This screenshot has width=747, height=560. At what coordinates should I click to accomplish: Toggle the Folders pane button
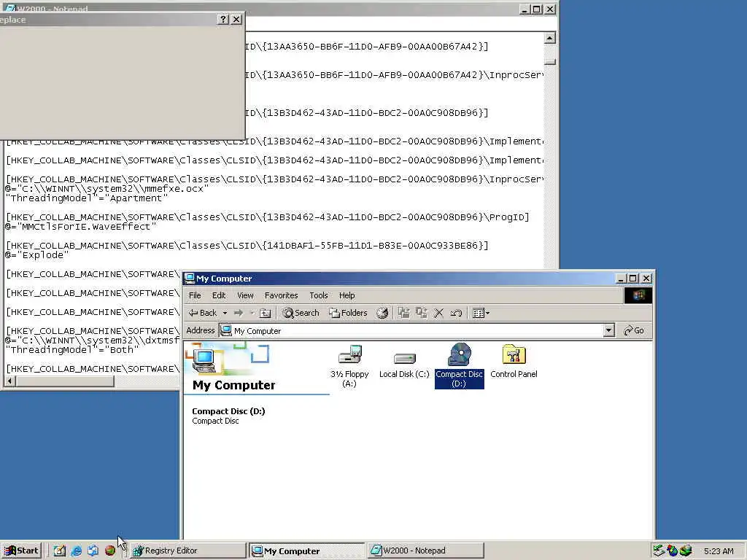point(348,313)
